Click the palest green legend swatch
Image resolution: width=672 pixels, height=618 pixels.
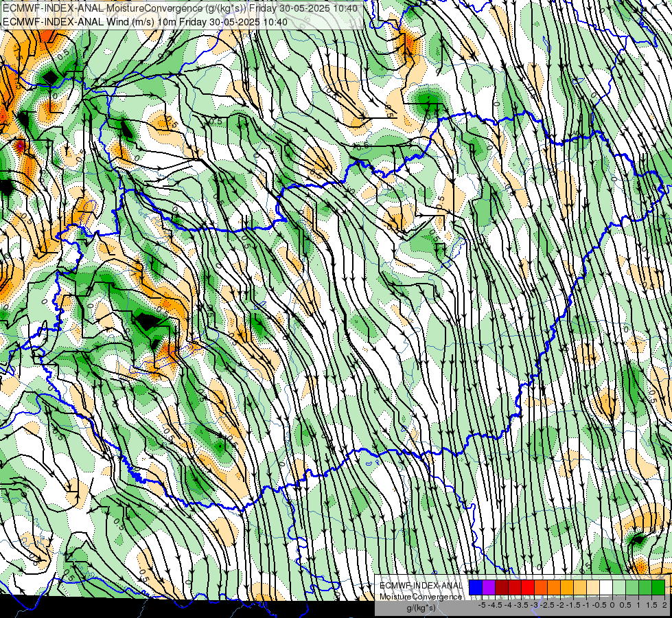coord(619,587)
